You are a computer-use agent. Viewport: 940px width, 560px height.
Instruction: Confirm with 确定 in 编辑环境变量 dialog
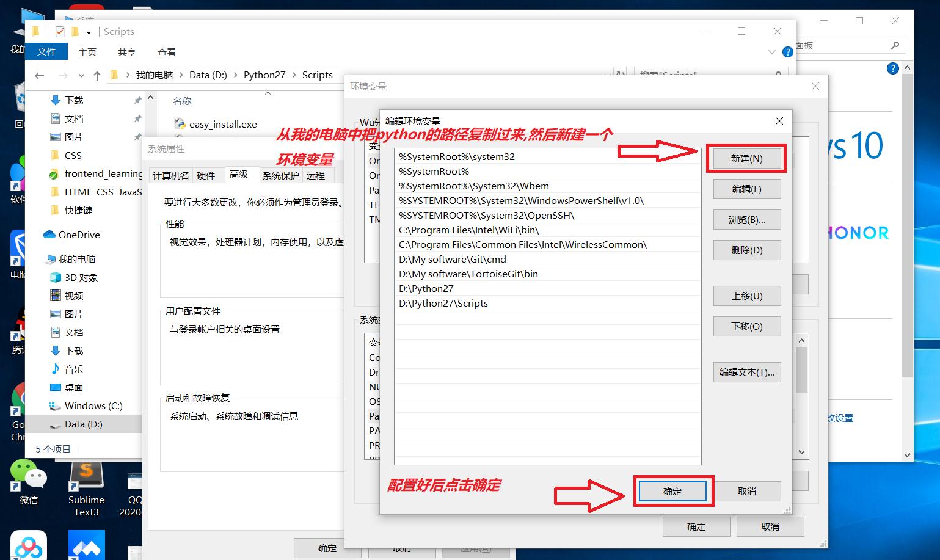[672, 491]
